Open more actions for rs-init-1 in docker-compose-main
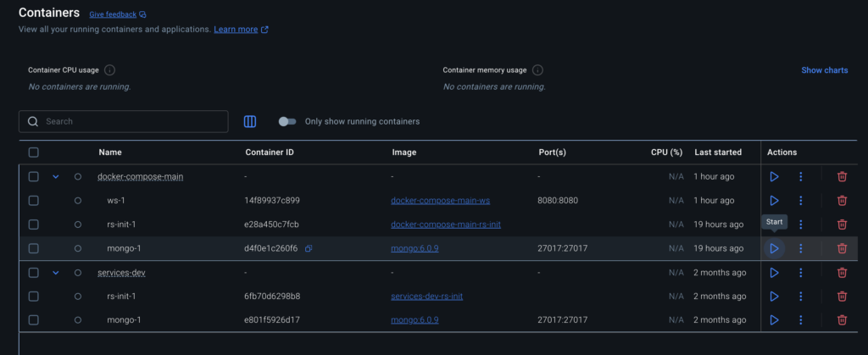 pos(800,225)
